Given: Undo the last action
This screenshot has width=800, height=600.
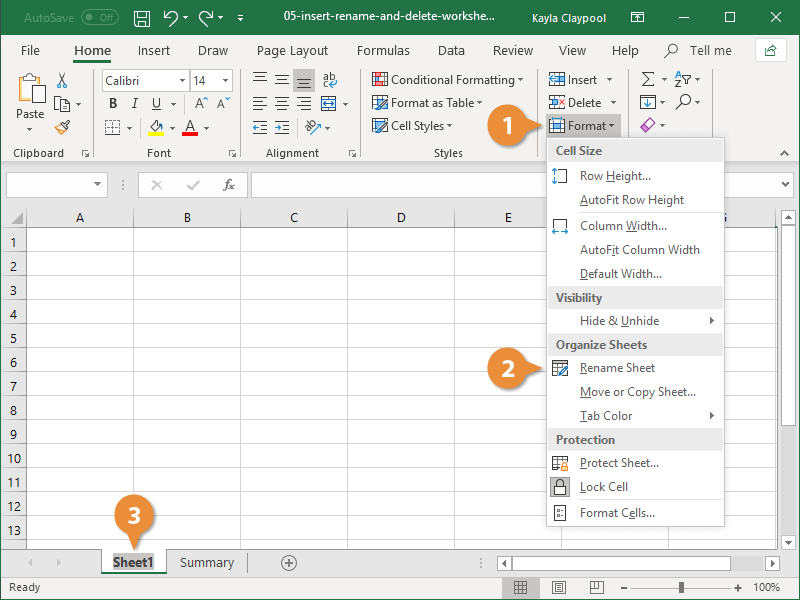Looking at the screenshot, I should pos(170,18).
